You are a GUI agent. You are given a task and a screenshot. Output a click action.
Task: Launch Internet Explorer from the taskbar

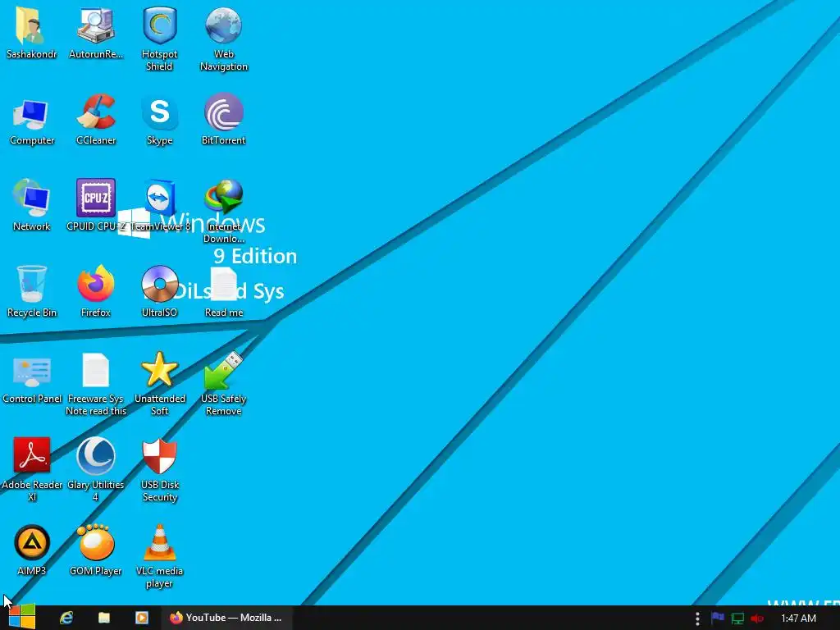coord(66,618)
